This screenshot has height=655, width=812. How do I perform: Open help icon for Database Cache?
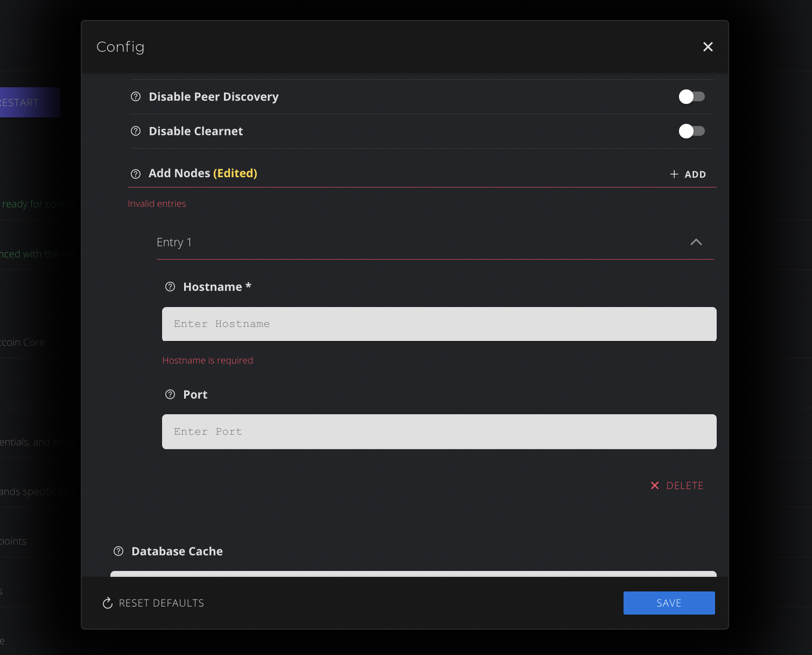click(118, 552)
